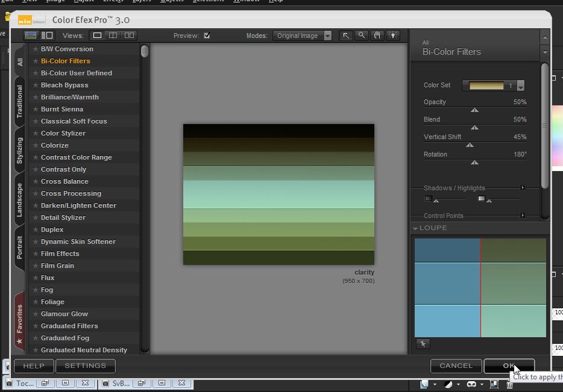The width and height of the screenshot is (563, 392).
Task: Change the preview background with the lightbulb
Action: coord(393,36)
